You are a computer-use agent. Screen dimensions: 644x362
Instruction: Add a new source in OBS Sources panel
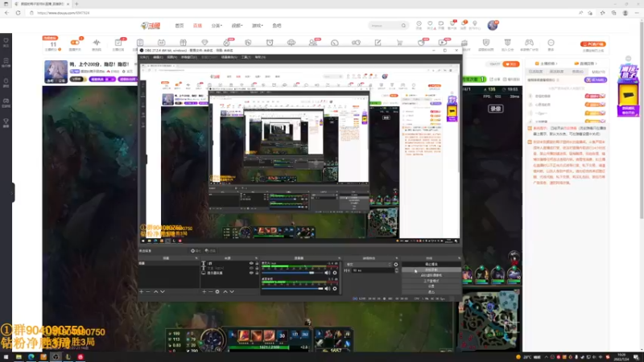coord(204,291)
